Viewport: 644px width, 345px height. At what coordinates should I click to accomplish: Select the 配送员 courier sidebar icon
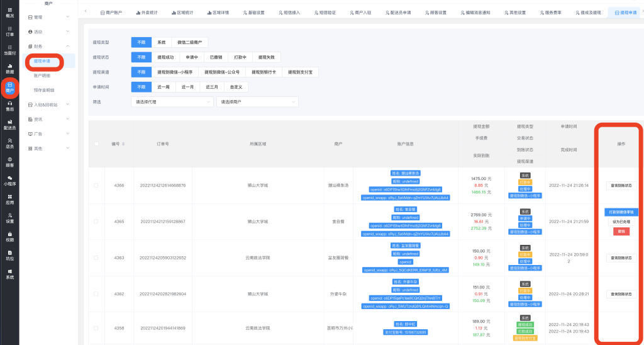coord(9,125)
